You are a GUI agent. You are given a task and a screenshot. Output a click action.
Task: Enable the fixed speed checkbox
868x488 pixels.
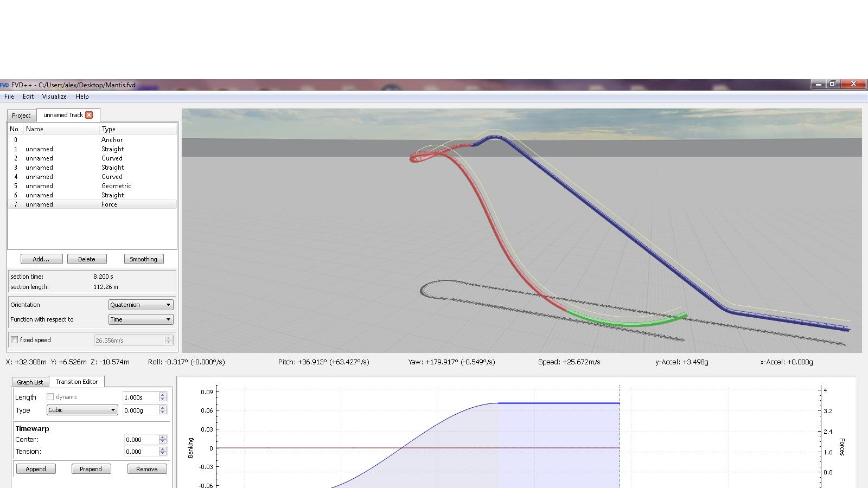[x=15, y=340]
